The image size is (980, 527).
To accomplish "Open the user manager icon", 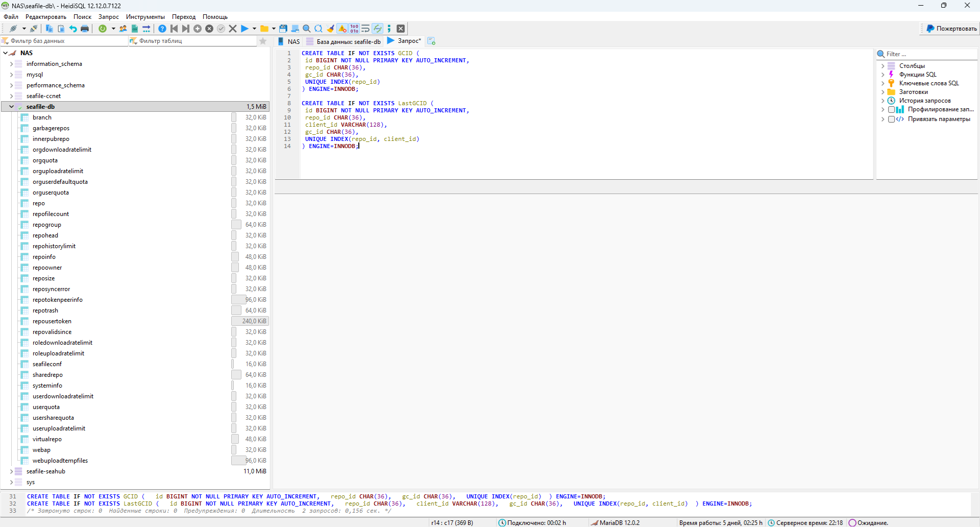I will tap(123, 29).
